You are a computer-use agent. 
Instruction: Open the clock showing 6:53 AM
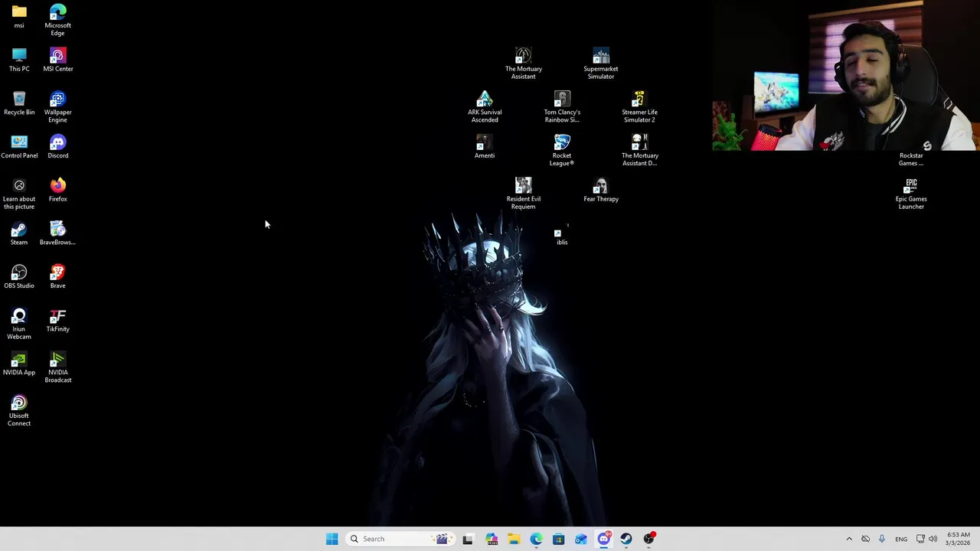click(x=959, y=539)
